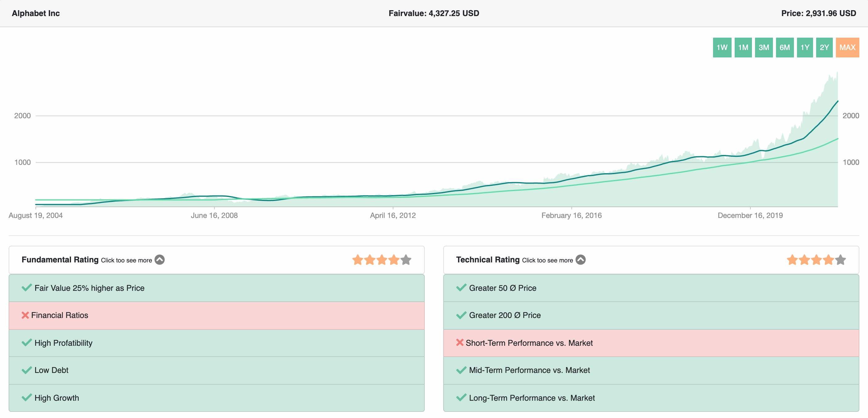Click checkmark beside Greater 50 Ø Price
This screenshot has height=418, width=868.
click(461, 287)
